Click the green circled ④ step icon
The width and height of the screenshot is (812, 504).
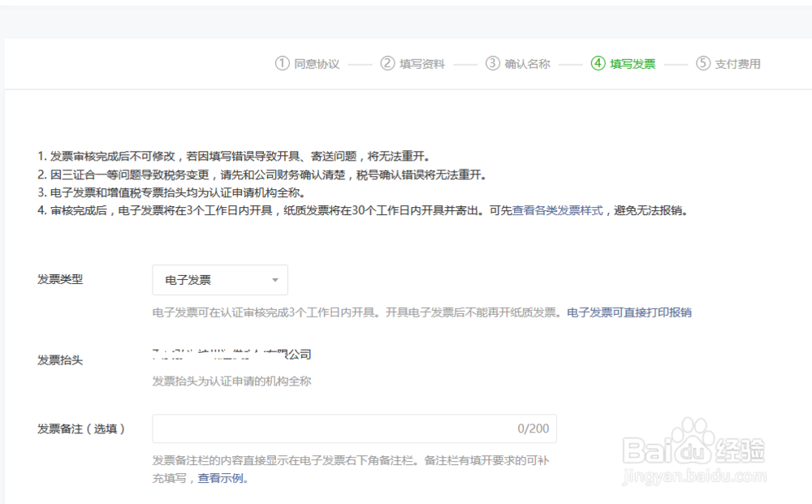click(598, 63)
